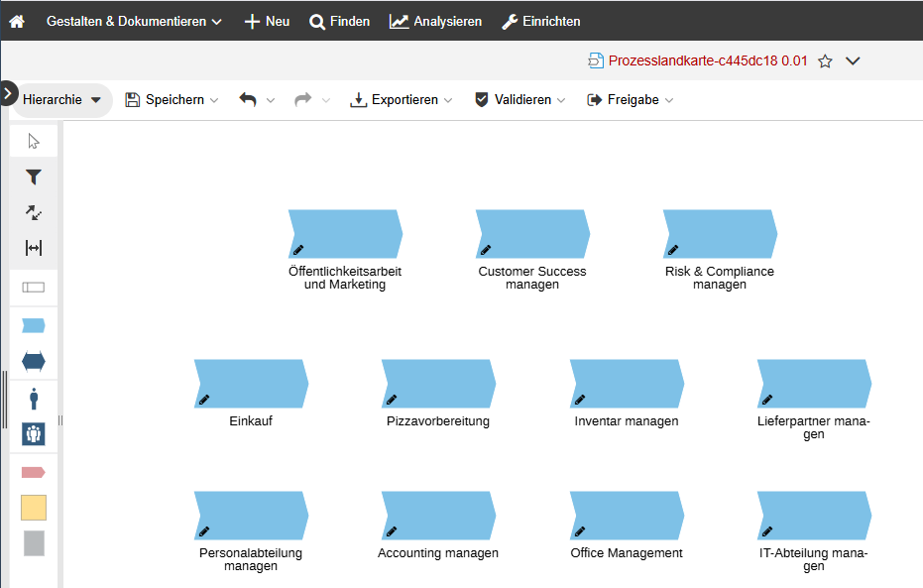
Task: Expand the chevron next to the diagram title
Action: tap(853, 61)
